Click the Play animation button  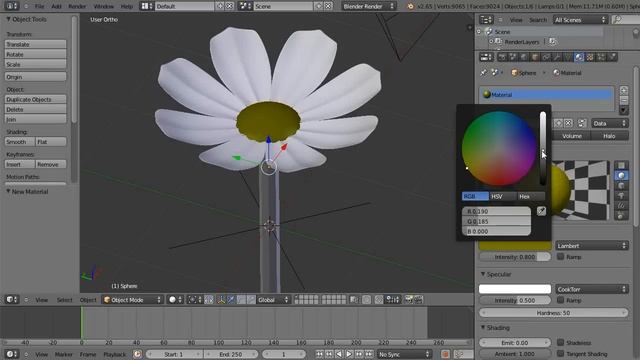tap(349, 354)
